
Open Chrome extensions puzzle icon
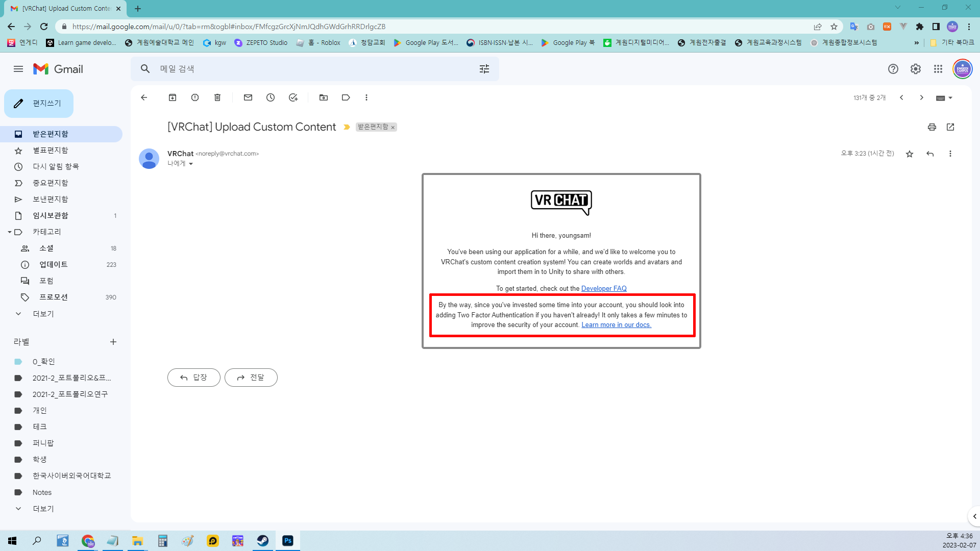pos(920,27)
